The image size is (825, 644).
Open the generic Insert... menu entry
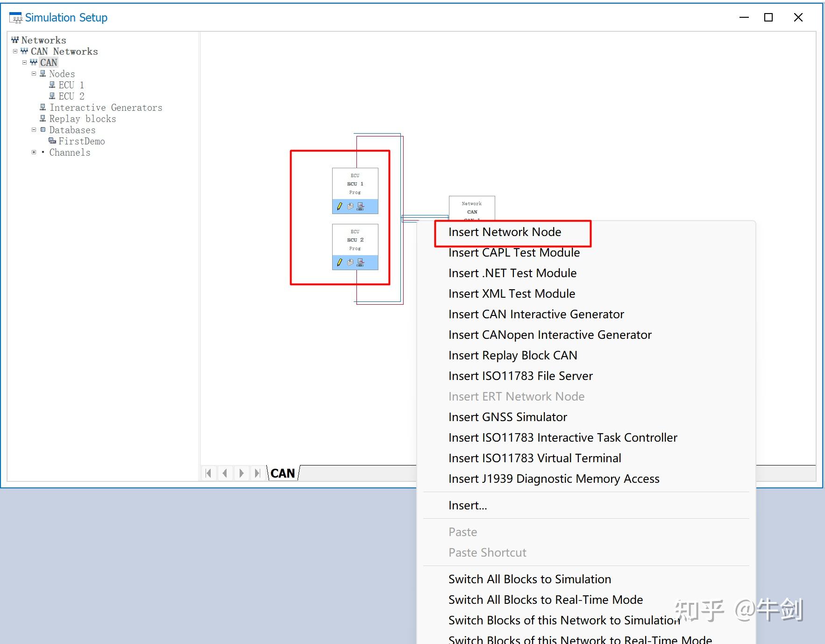[x=468, y=505]
